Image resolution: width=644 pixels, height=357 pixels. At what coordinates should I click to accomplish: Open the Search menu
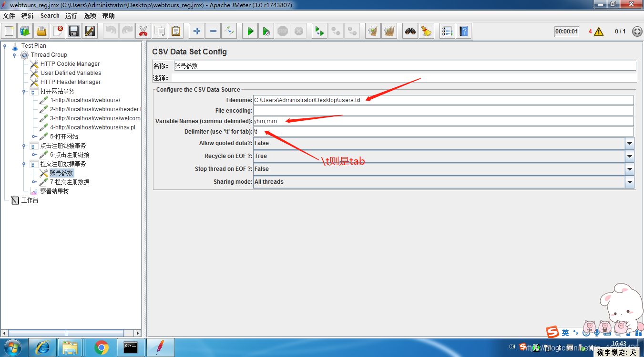(x=50, y=16)
